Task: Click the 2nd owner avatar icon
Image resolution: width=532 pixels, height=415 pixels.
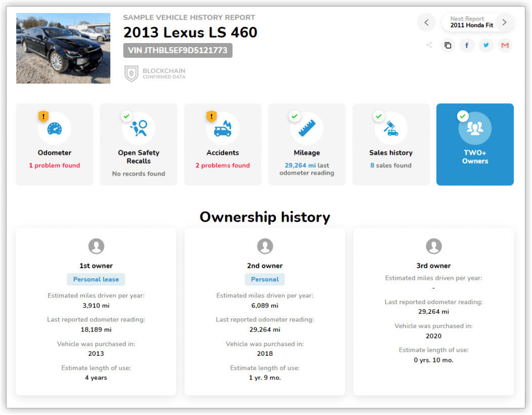Action: 265,246
